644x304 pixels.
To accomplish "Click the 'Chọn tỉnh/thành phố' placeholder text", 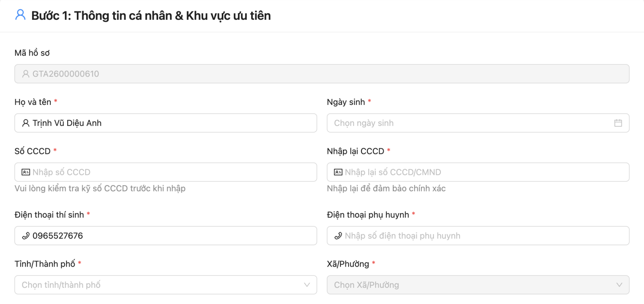I will point(61,285).
